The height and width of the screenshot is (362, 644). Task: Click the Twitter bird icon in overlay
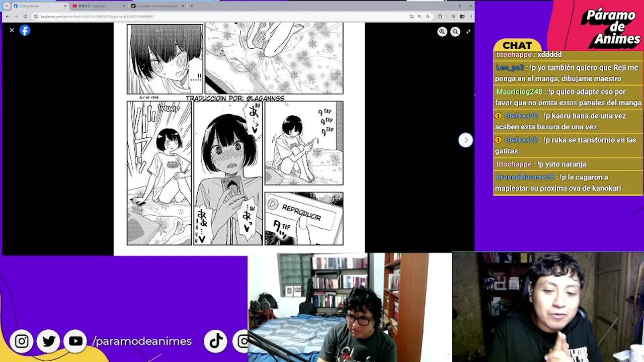click(49, 341)
